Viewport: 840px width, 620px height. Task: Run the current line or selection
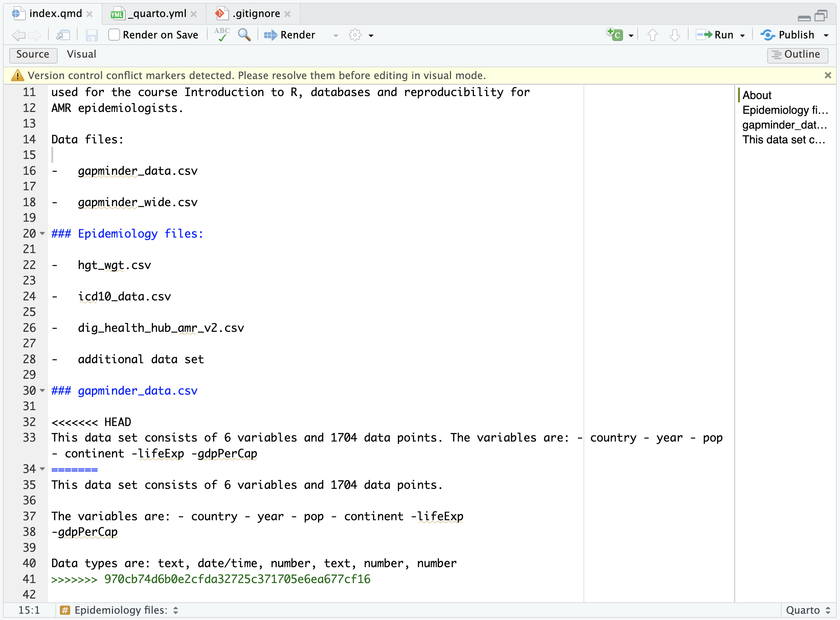click(x=714, y=35)
